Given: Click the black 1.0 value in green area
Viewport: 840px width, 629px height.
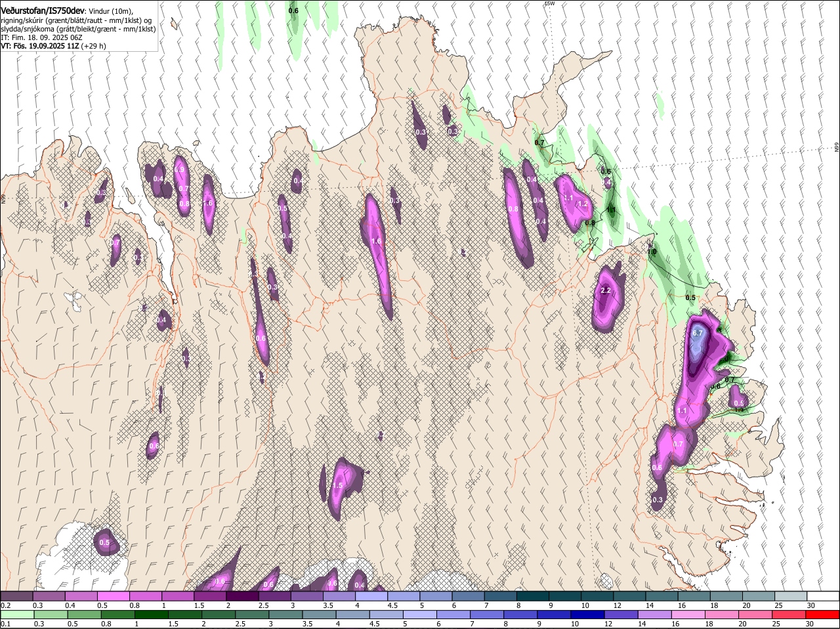Looking at the screenshot, I should (652, 251).
